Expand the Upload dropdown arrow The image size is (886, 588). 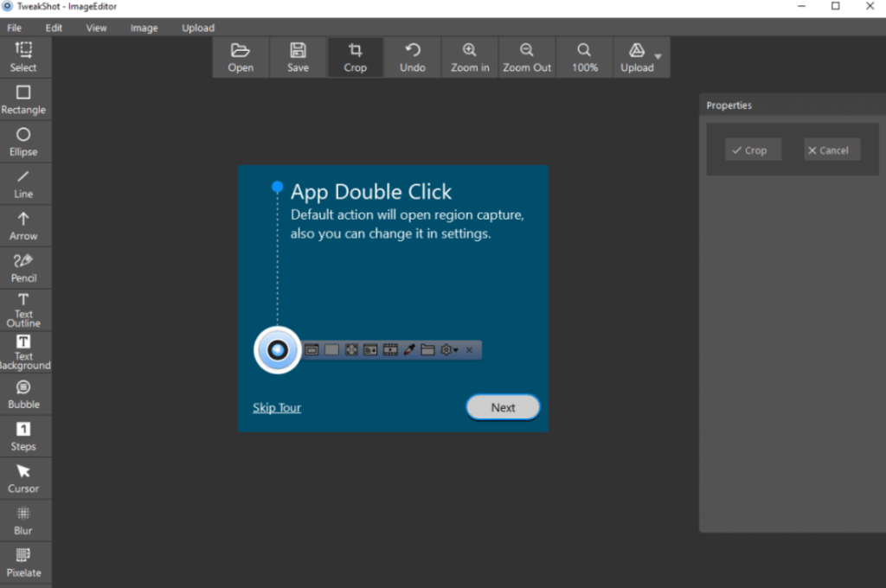(658, 56)
